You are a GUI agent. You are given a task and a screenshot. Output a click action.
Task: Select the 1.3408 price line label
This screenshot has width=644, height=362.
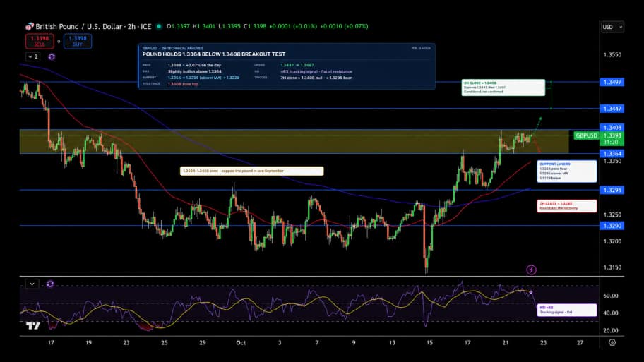(612, 128)
